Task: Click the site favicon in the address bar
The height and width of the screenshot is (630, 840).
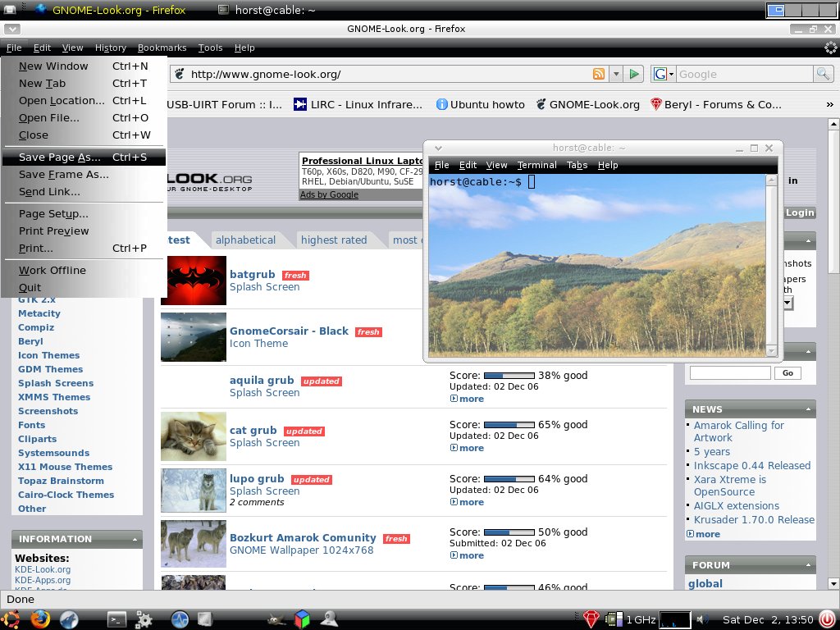Action: click(x=180, y=74)
